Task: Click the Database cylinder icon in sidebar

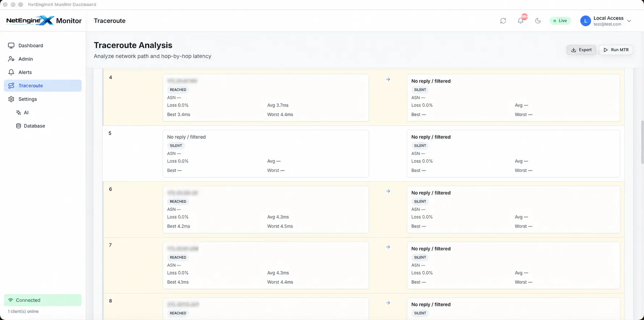Action: coord(18,126)
